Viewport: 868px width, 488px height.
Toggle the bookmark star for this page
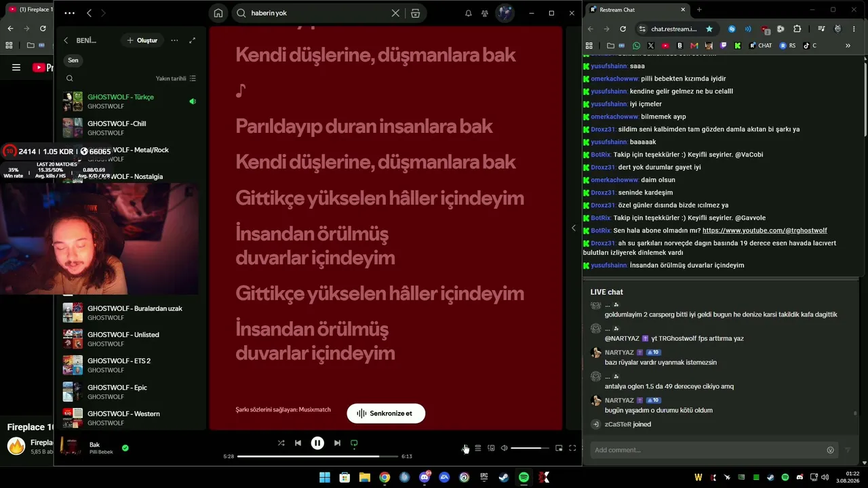[x=709, y=29]
